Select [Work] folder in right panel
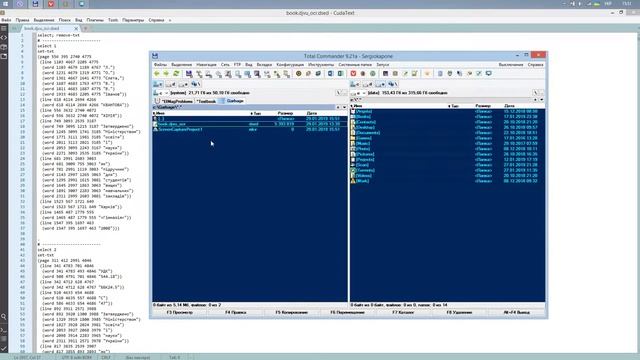Image resolution: width=640 pixels, height=360 pixels. click(447, 181)
